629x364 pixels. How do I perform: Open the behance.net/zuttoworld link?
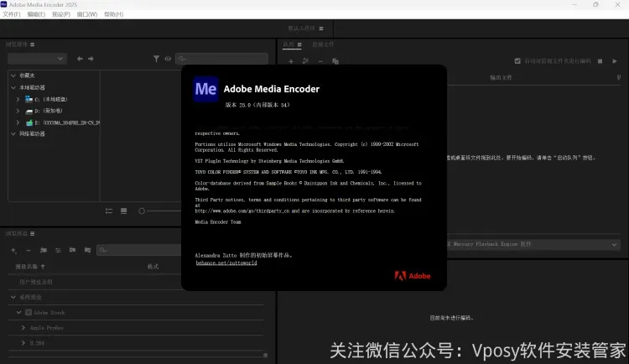coord(226,263)
